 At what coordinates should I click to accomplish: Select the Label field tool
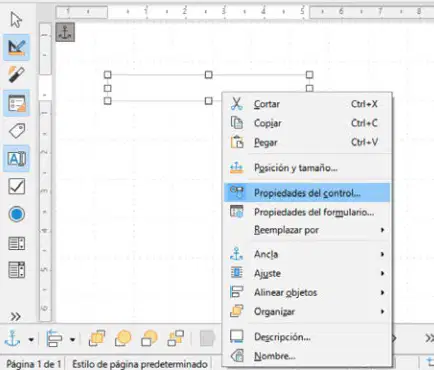point(17,131)
